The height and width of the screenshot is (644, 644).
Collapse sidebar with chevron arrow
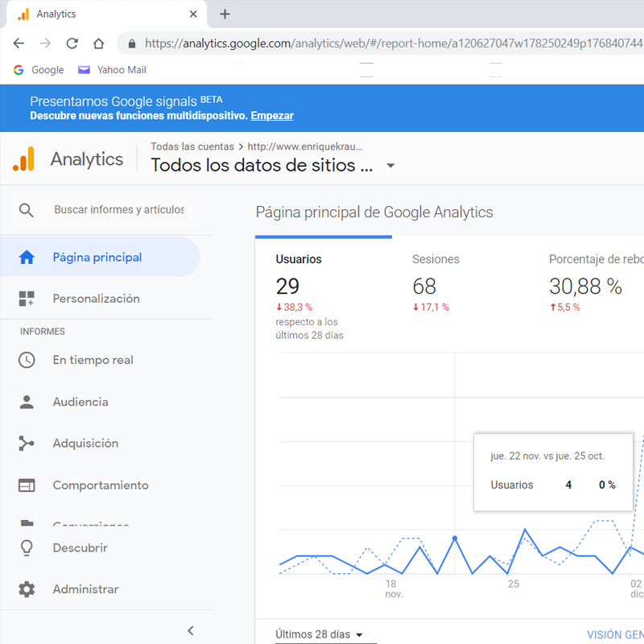pyautogui.click(x=191, y=630)
